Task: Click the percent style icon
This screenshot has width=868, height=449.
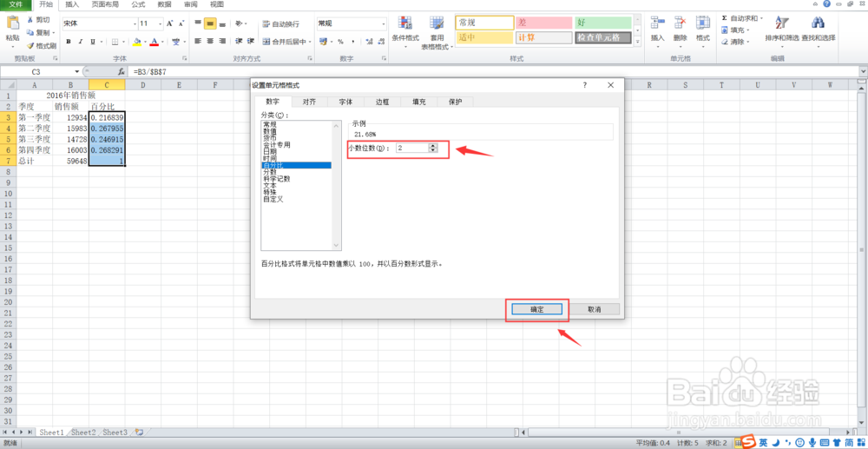Action: [340, 42]
